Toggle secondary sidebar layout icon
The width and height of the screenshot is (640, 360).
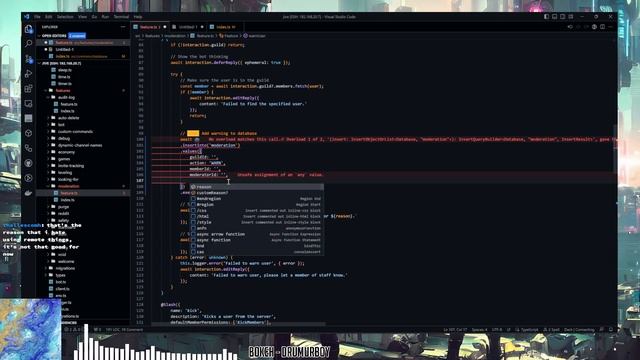(562, 17)
